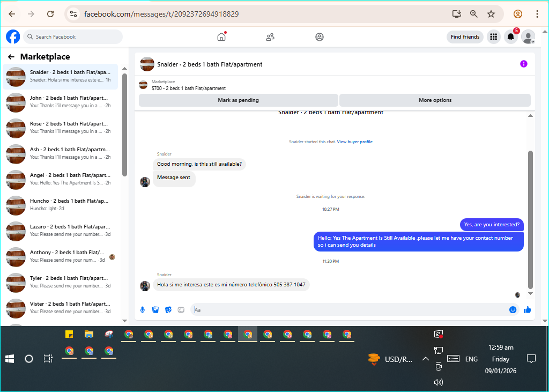The height and width of the screenshot is (392, 549).
Task: Open the Tyler conversation
Action: 61,283
